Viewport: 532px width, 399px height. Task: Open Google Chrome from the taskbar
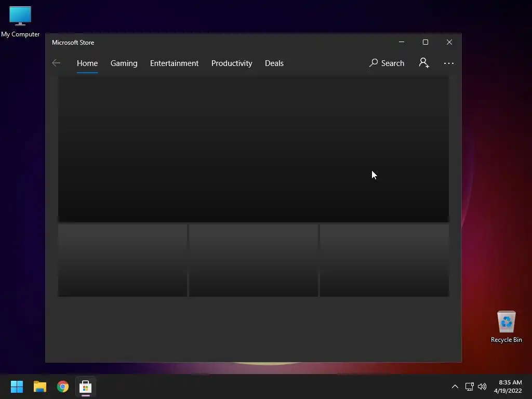[x=63, y=387]
